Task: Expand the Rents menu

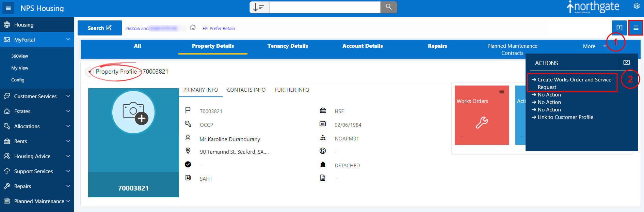Action: click(x=68, y=141)
